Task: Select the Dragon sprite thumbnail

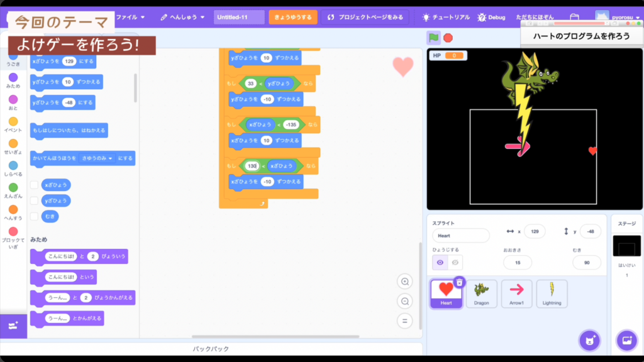Action: click(481, 293)
